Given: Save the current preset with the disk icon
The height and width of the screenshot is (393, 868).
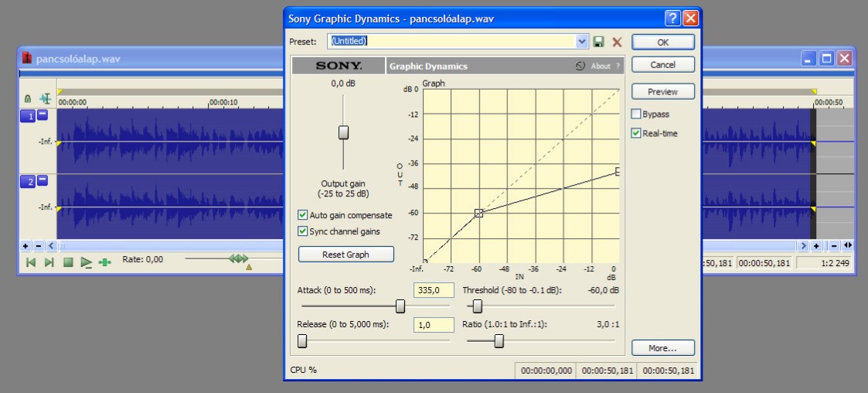Looking at the screenshot, I should click(x=598, y=42).
